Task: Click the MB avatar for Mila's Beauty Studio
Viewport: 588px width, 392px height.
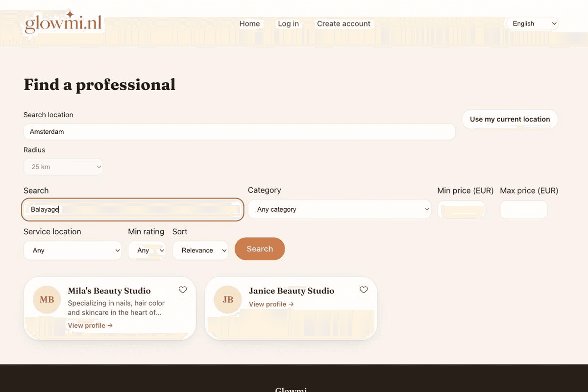Action: coord(47,299)
